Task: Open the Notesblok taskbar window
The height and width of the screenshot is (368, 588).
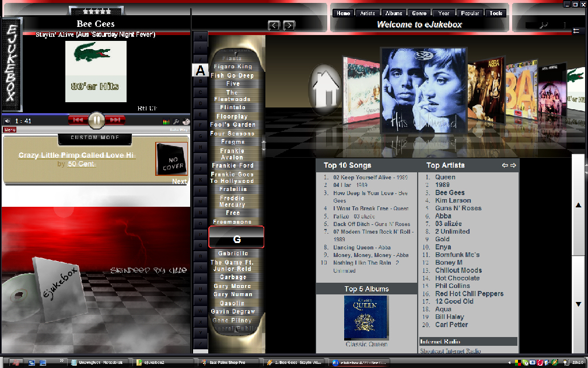Action: point(99,362)
